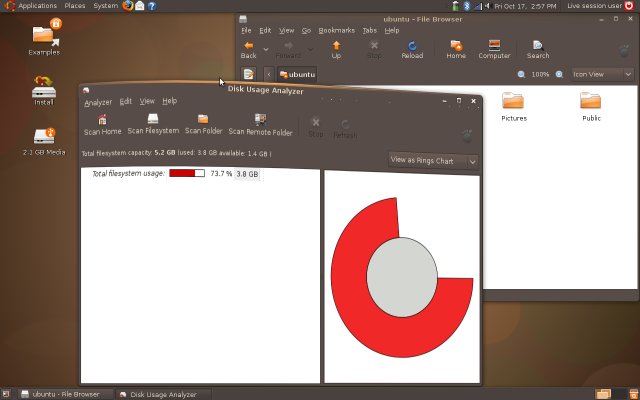Viewport: 640px width, 400px height.
Task: Open the mail launcher in top panel
Action: click(x=140, y=6)
